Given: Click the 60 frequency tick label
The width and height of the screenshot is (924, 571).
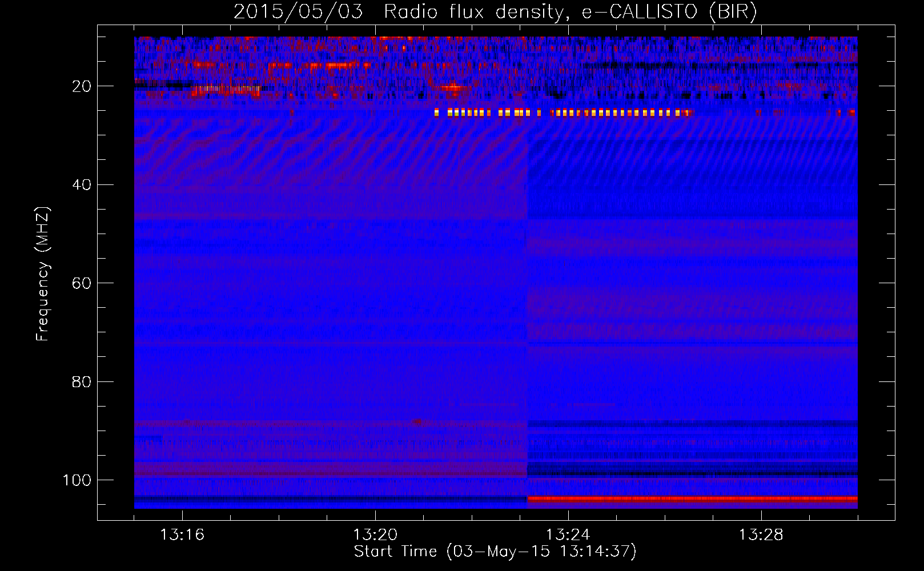Looking at the screenshot, I should (x=82, y=283).
